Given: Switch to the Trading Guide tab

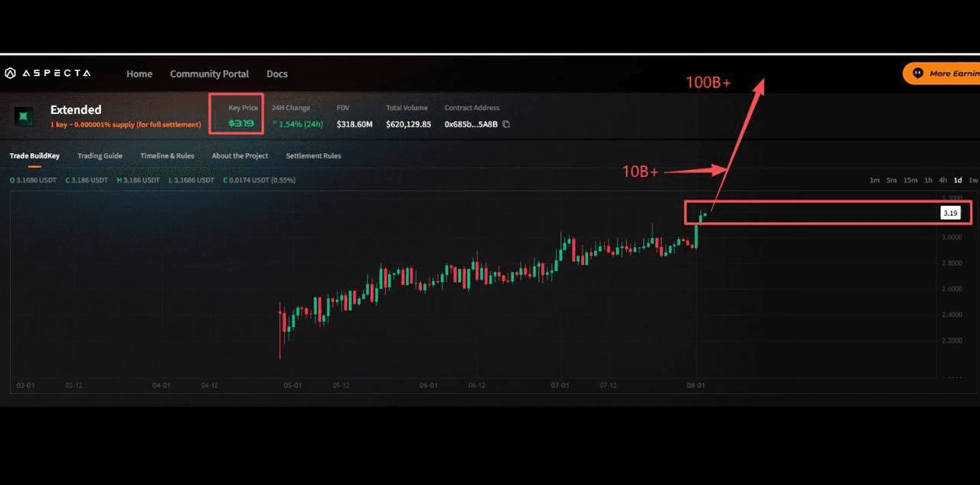Looking at the screenshot, I should tap(100, 156).
